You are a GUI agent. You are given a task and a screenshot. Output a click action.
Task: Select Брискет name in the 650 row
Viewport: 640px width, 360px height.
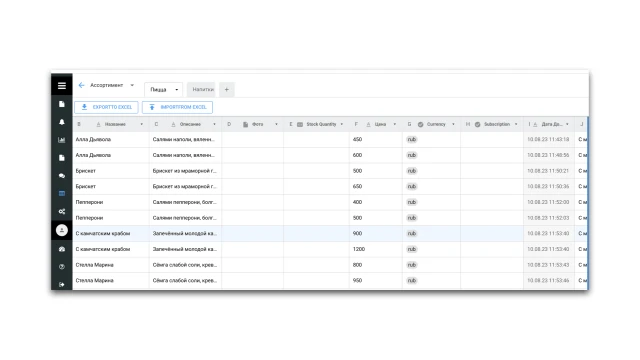(85, 187)
